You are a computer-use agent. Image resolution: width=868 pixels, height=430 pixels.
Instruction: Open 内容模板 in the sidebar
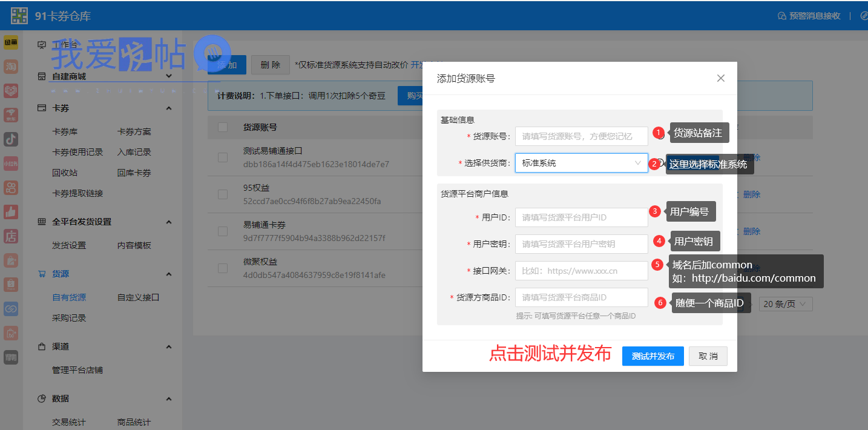click(x=134, y=245)
